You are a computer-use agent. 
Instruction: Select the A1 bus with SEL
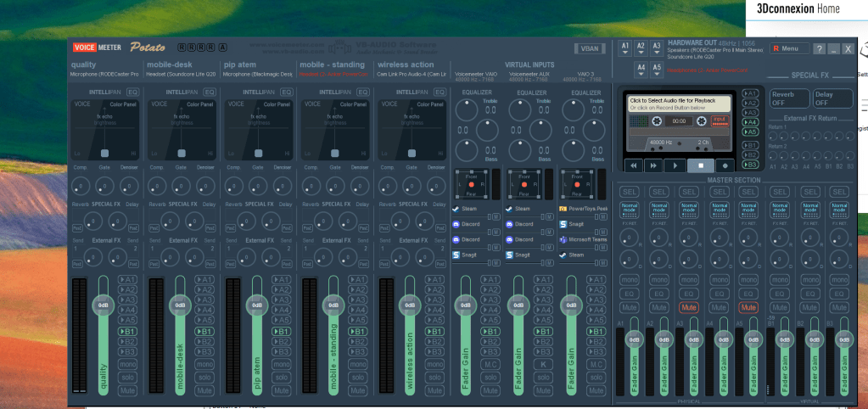tap(629, 192)
